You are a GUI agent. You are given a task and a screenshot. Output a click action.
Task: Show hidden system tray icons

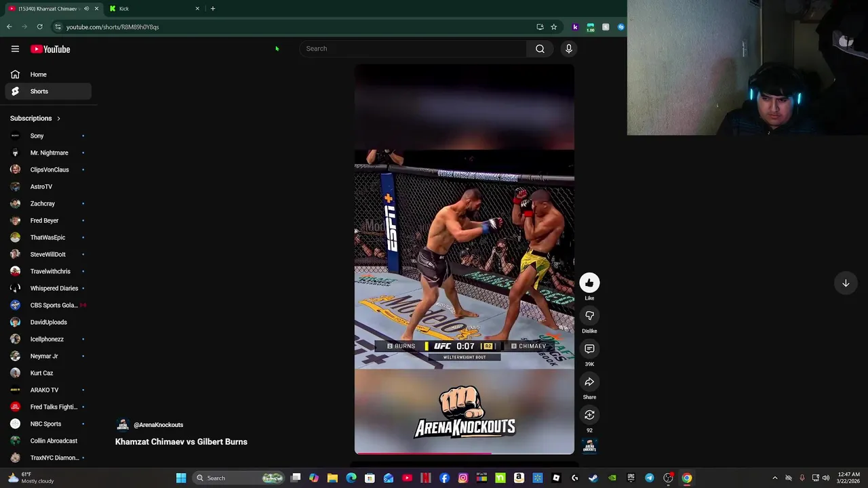pyautogui.click(x=775, y=478)
